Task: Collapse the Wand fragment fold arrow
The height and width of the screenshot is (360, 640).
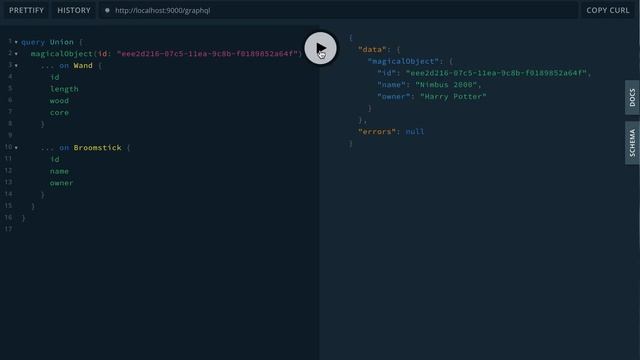Action: point(16,66)
